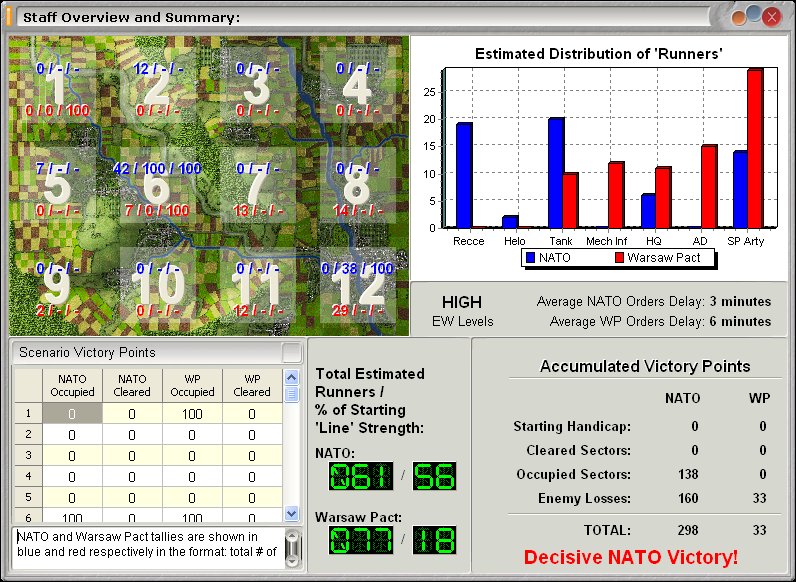
Task: Click the victory points table scroll-down arrow
Action: coord(291,513)
